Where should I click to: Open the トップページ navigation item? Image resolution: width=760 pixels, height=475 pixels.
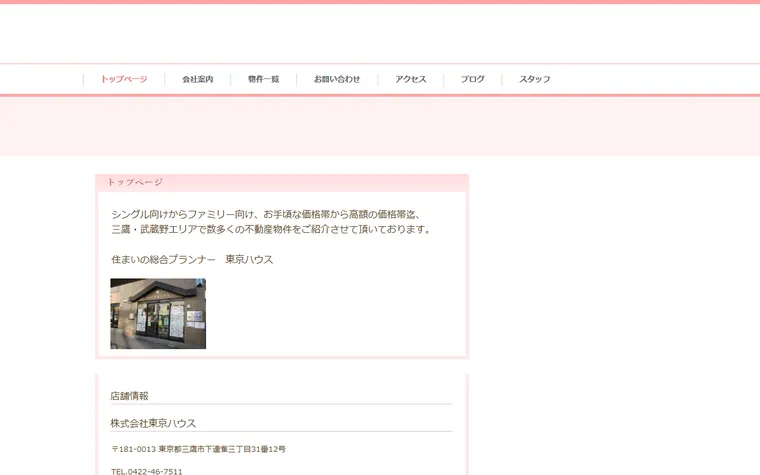pos(124,79)
